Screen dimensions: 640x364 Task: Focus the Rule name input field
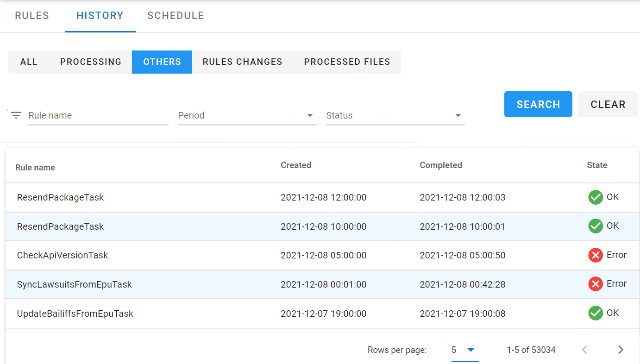pyautogui.click(x=98, y=115)
